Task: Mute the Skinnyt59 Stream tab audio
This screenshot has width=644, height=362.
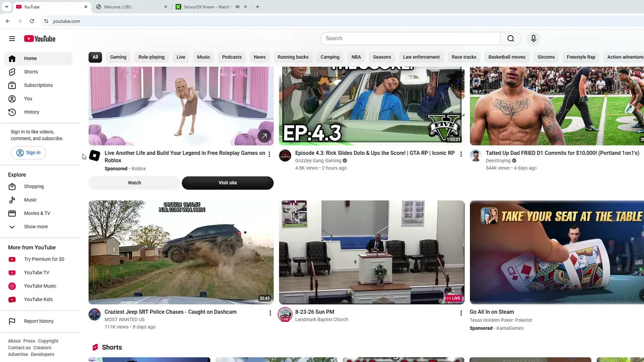Action: [x=237, y=7]
